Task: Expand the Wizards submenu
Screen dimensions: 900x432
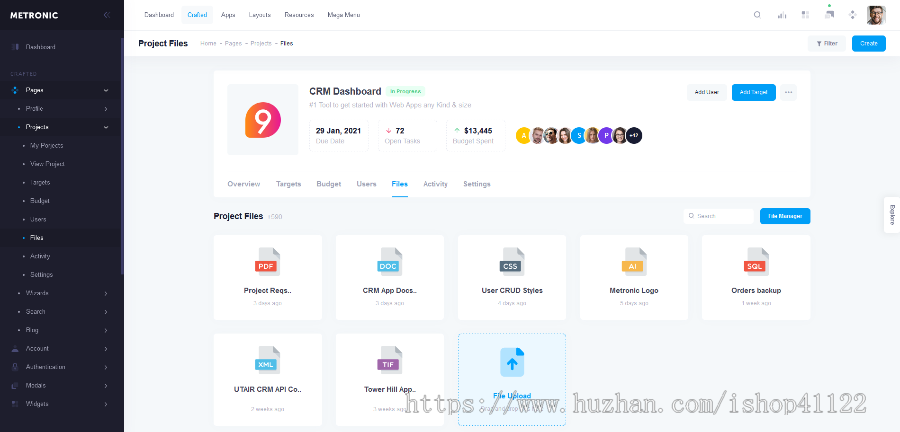Action: coord(106,293)
